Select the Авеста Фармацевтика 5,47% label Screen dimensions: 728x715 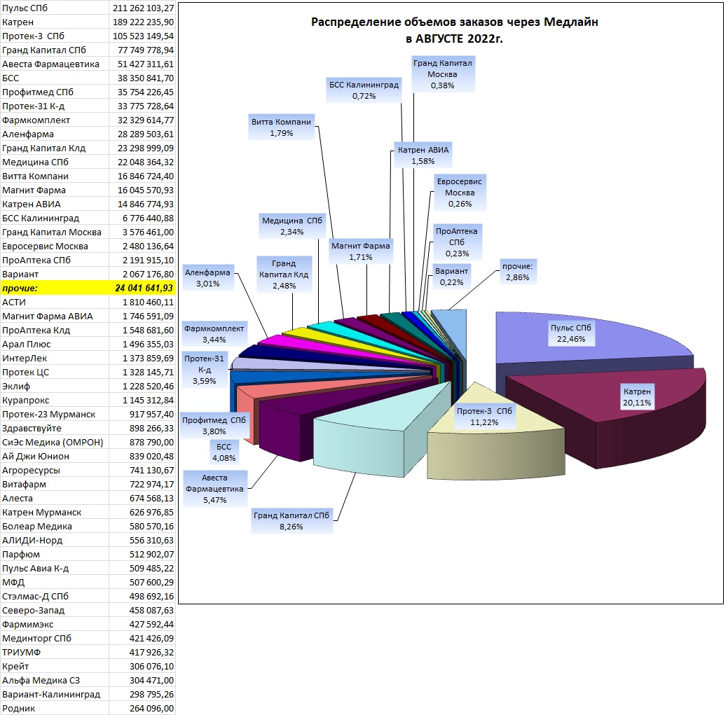[214, 489]
